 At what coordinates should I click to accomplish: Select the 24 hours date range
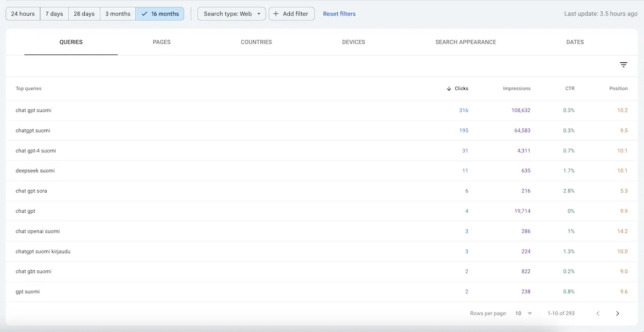click(x=23, y=13)
